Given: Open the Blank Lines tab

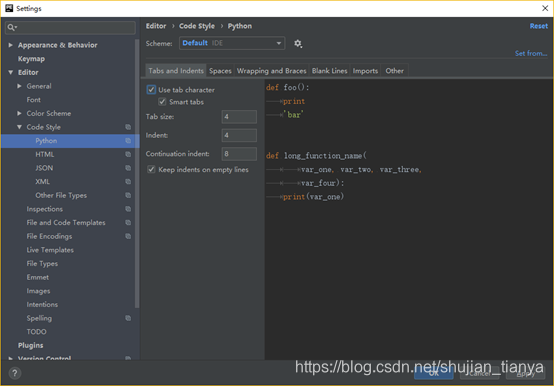Looking at the screenshot, I should coord(329,71).
